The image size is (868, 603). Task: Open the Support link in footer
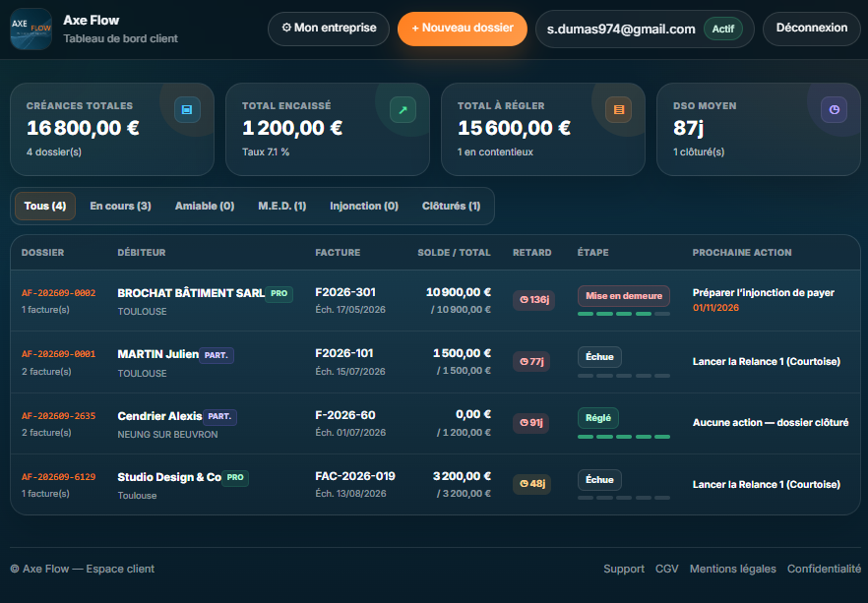click(624, 569)
